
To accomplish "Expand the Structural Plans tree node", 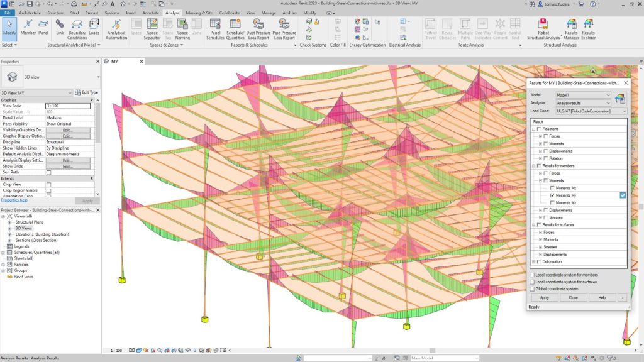I will click(11, 222).
